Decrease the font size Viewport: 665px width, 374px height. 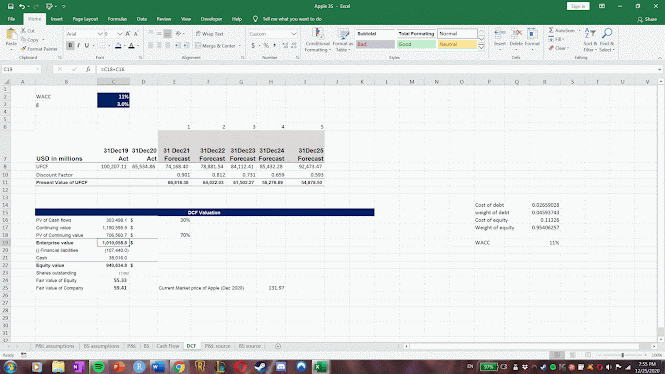pyautogui.click(x=136, y=33)
